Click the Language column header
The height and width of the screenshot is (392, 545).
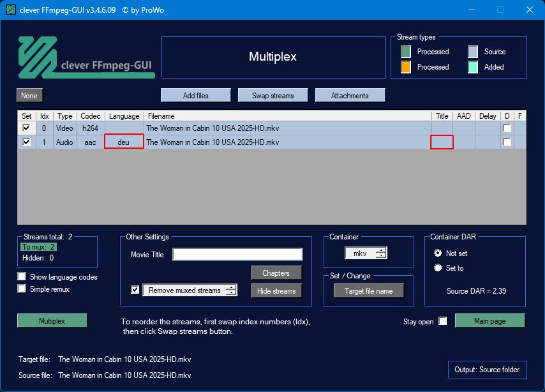pos(124,116)
